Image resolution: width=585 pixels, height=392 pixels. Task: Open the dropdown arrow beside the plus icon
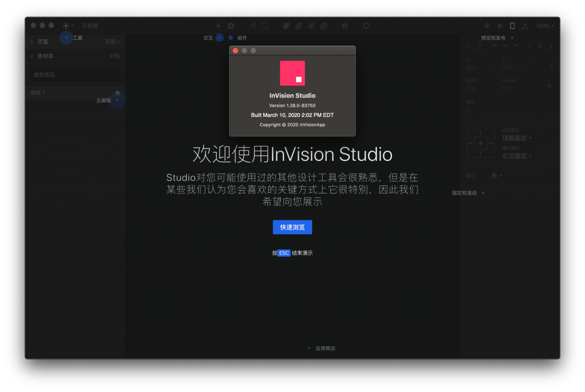[73, 26]
